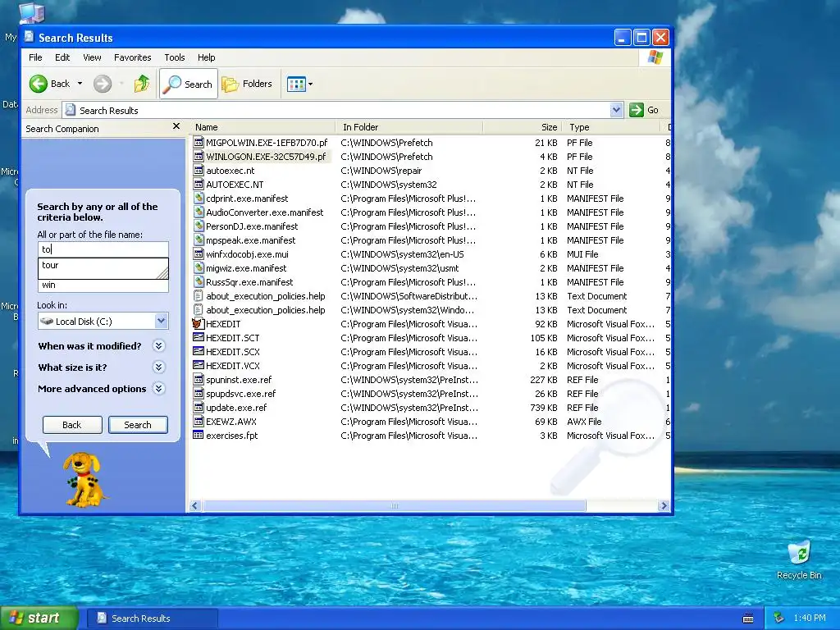
Task: Open the View menu
Action: 92,57
